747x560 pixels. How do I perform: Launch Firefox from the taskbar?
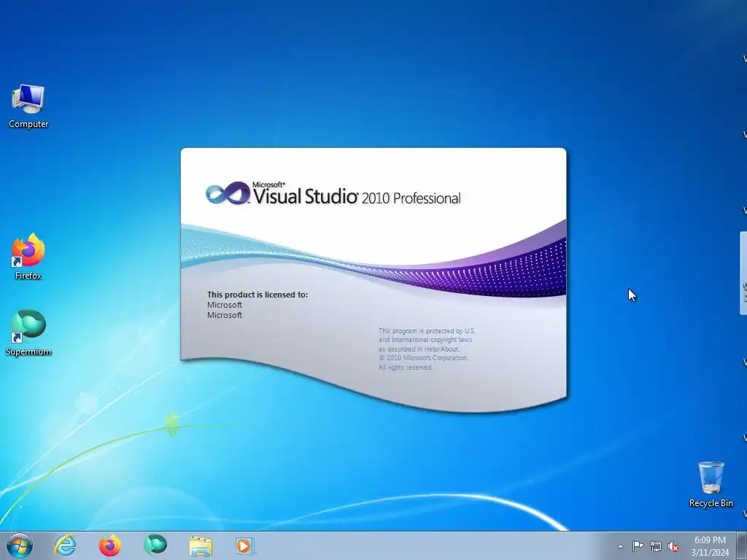(x=109, y=545)
